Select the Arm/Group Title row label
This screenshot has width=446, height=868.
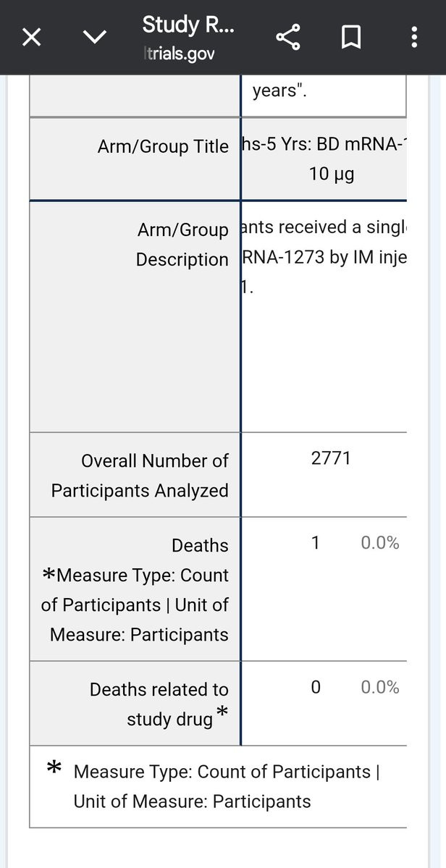point(163,146)
